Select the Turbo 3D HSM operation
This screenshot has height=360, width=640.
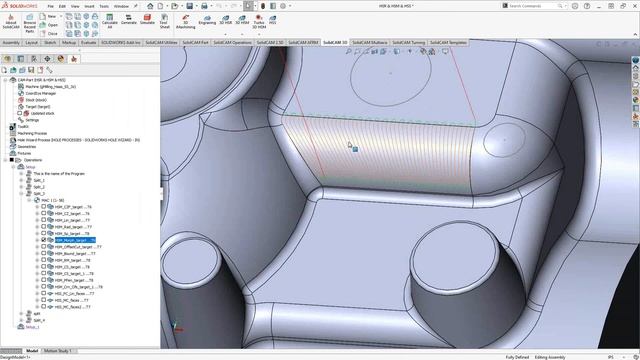click(x=259, y=22)
